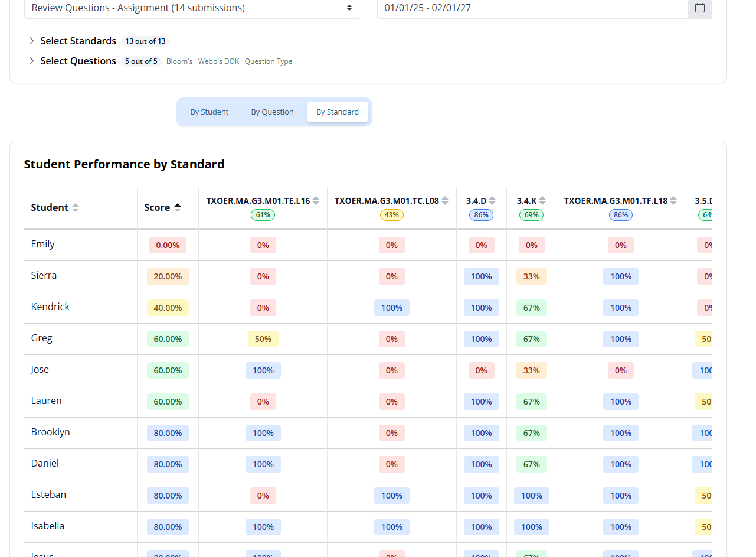Sort TXOER.MA.G3.M01.TF.L18 column
Screen dimensions: 756x557
point(673,201)
